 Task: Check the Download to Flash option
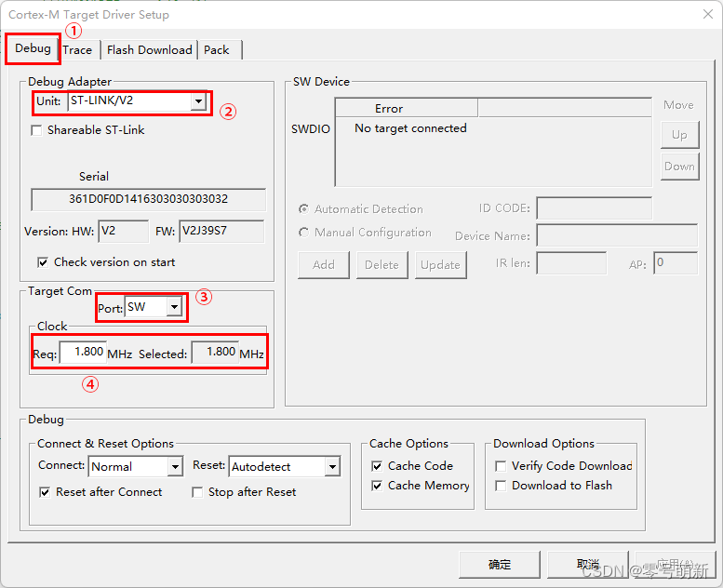[501, 486]
